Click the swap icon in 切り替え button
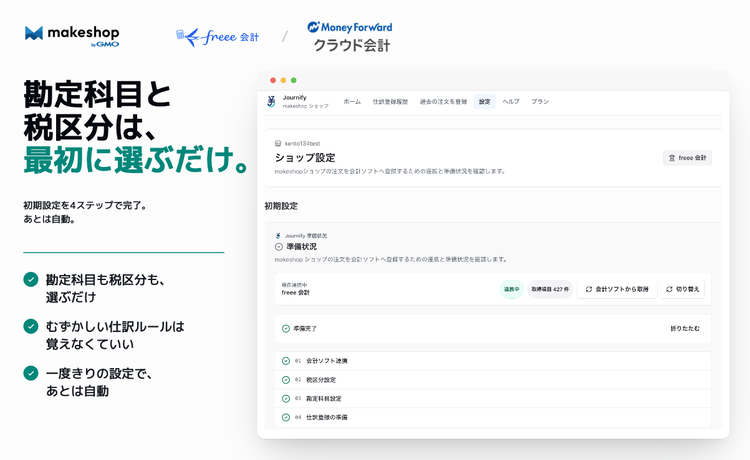Screen dimensions: 750x460 coord(669,289)
